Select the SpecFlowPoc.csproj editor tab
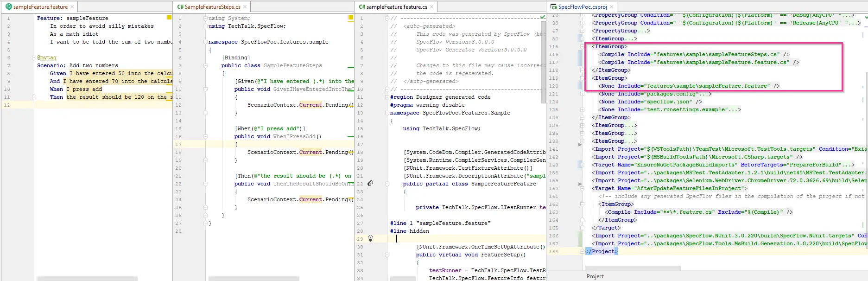Image resolution: width=868 pixels, height=281 pixels. (x=582, y=7)
